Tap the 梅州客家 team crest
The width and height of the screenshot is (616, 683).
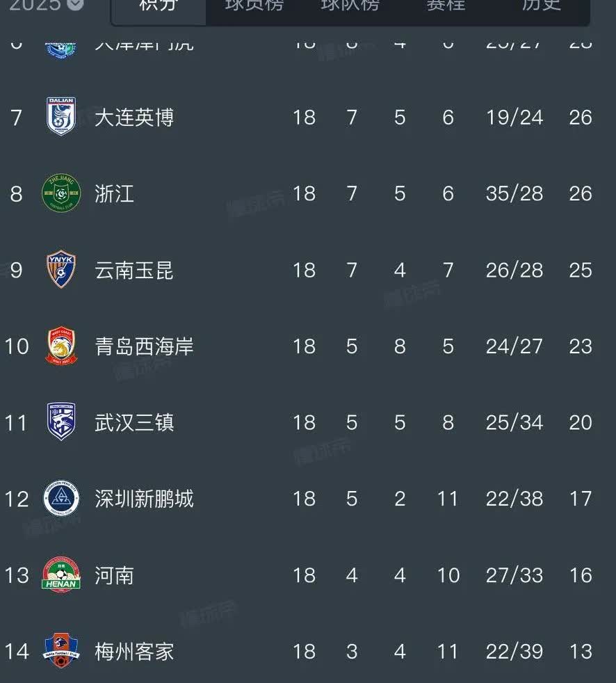[61, 651]
